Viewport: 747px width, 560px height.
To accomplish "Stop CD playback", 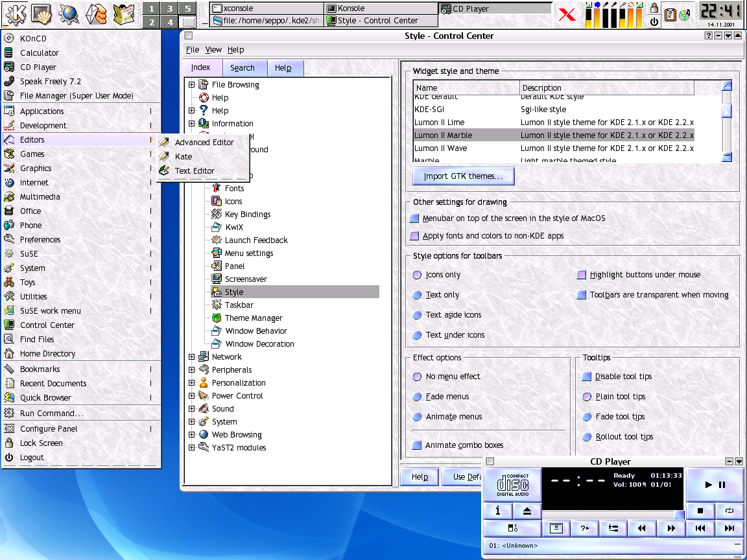I will [700, 511].
